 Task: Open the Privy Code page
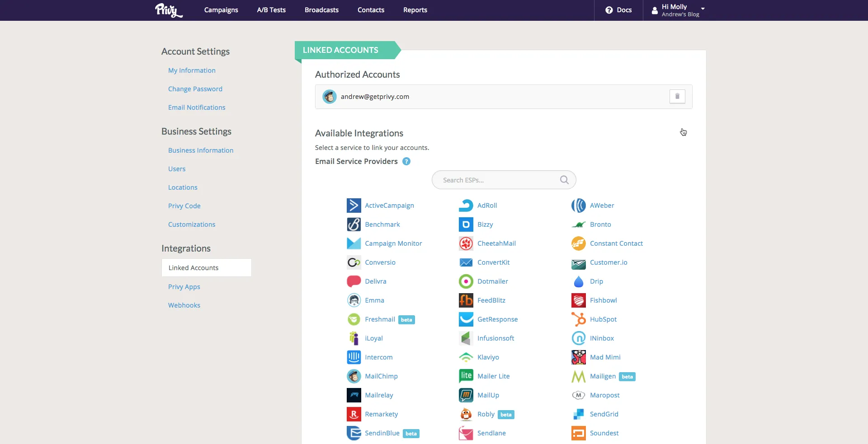coord(184,206)
